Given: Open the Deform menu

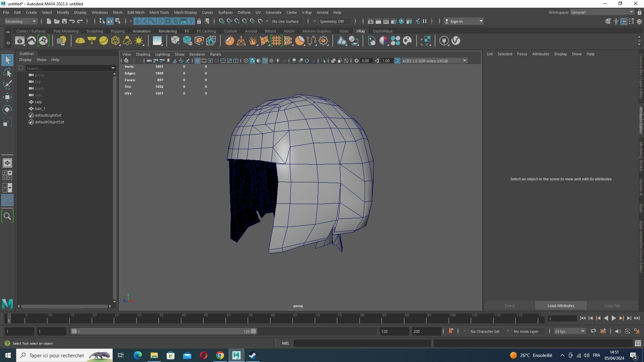Looking at the screenshot, I should (244, 12).
